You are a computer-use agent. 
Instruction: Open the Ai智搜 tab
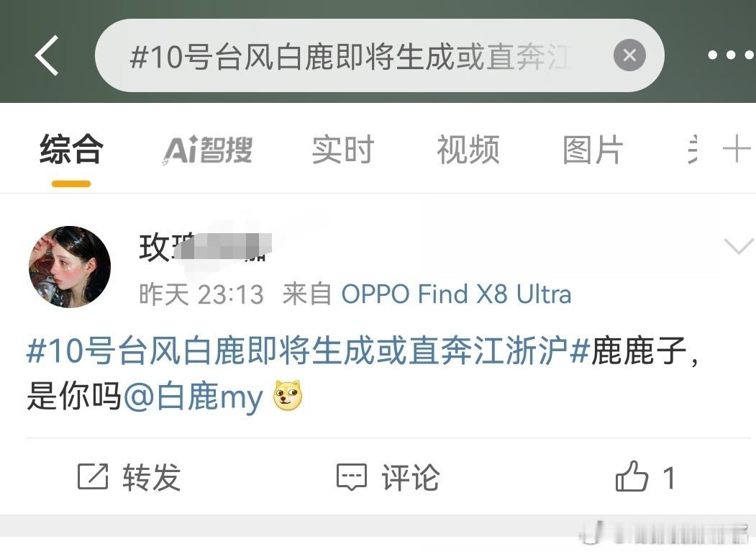tap(207, 150)
